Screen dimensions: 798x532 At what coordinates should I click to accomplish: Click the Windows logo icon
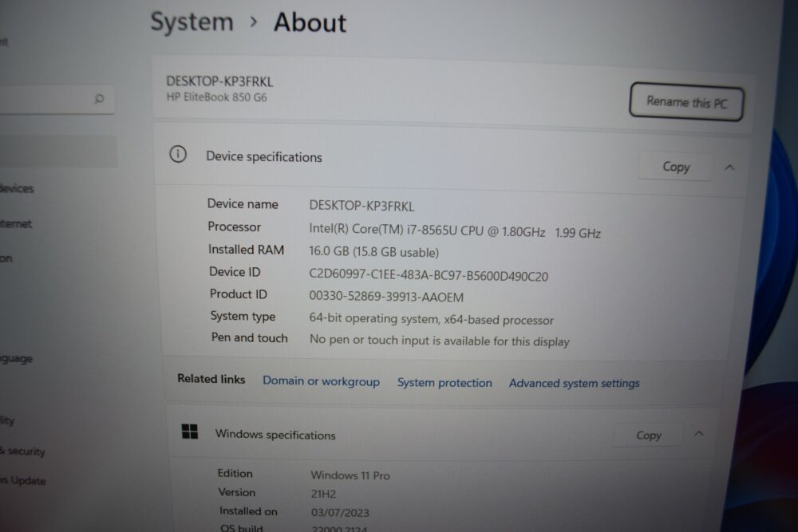point(190,432)
